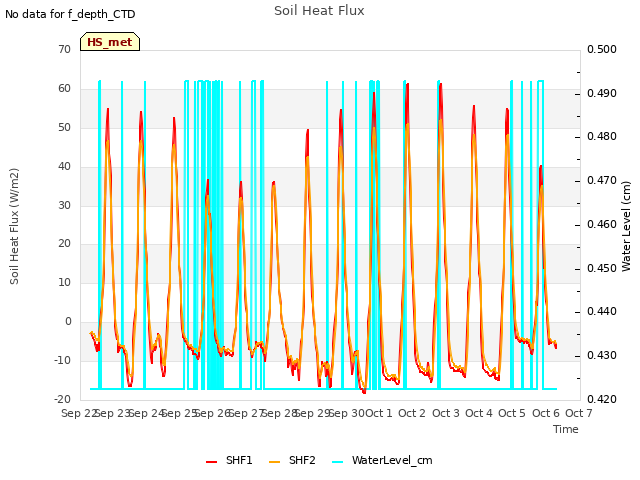Click the 0.450 value on right axis
The height and width of the screenshot is (480, 640).
coord(602,269)
